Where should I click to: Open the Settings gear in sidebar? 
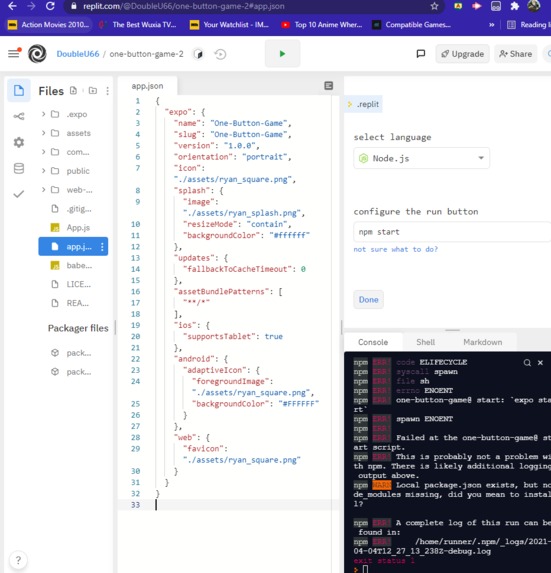pyautogui.click(x=19, y=142)
